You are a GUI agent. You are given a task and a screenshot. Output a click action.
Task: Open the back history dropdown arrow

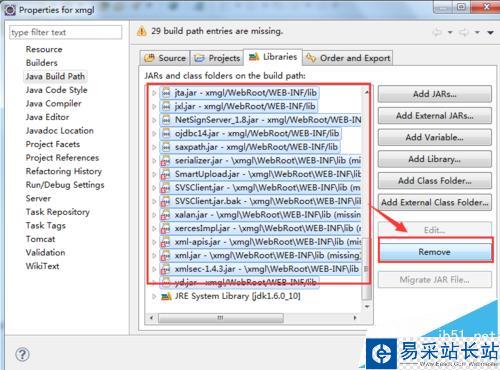[450, 32]
